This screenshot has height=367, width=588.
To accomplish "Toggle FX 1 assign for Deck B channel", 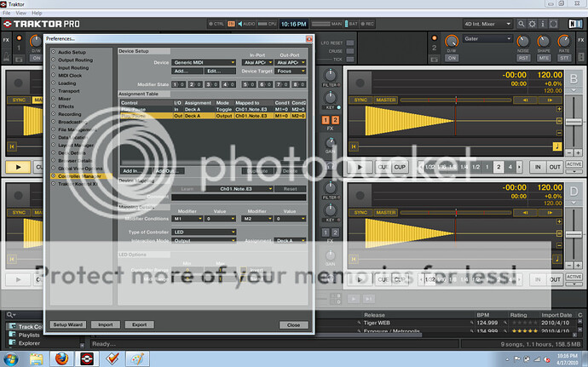I will (326, 120).
